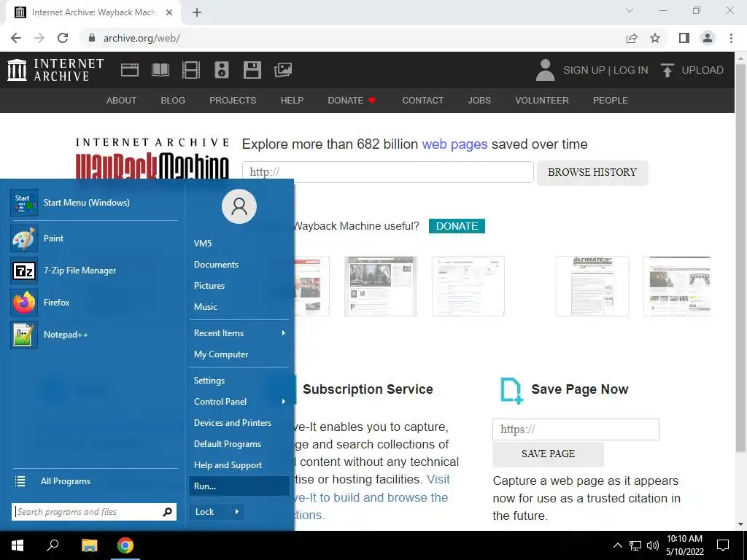
Task: Open Chrome profile avatar icon
Action: (708, 38)
